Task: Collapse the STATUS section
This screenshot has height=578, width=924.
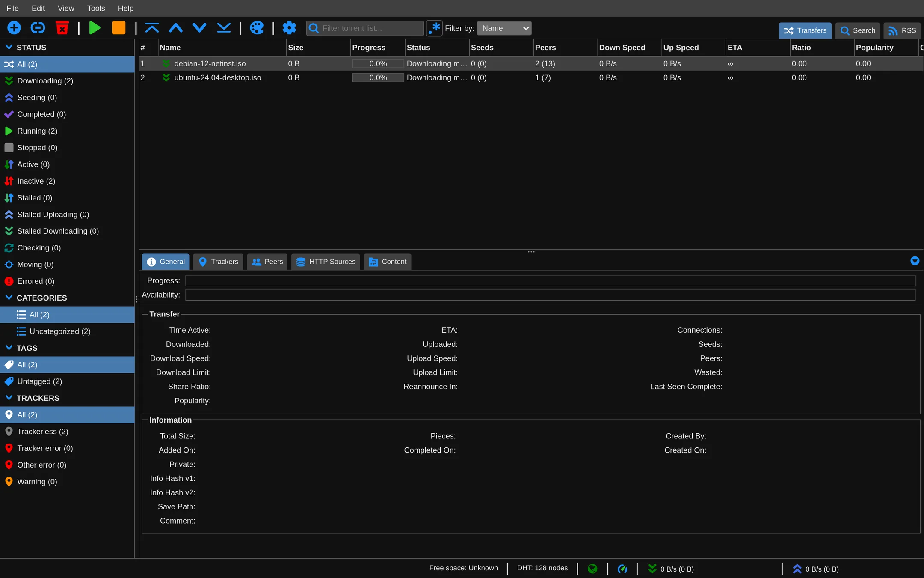Action: click(x=9, y=47)
